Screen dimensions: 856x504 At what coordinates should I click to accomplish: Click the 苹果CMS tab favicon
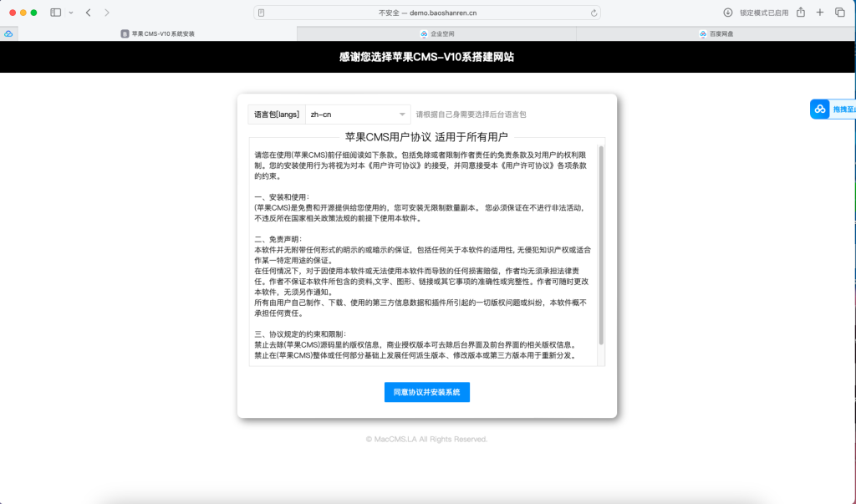click(x=125, y=34)
